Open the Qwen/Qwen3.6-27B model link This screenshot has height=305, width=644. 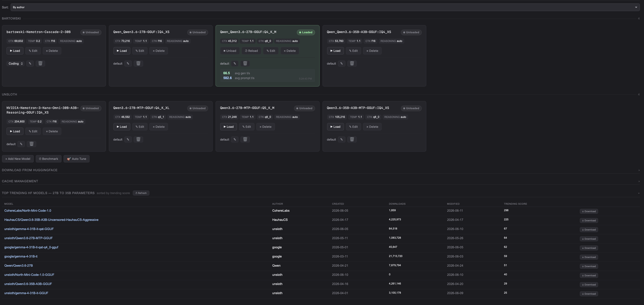tap(19, 265)
